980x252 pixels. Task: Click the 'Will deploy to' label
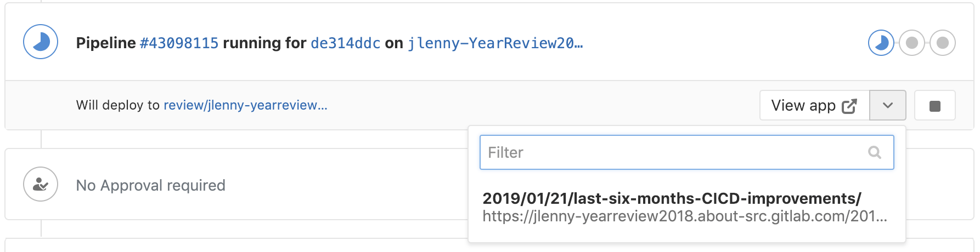pos(118,105)
